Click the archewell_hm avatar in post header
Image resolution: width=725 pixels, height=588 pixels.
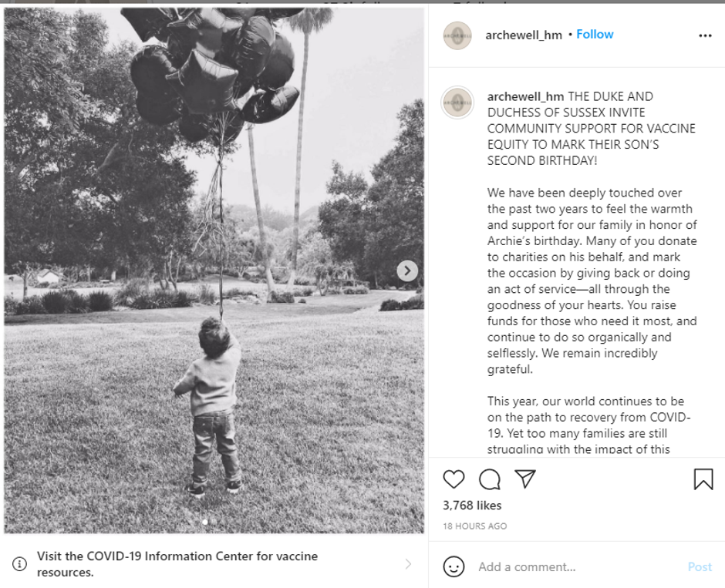click(457, 35)
